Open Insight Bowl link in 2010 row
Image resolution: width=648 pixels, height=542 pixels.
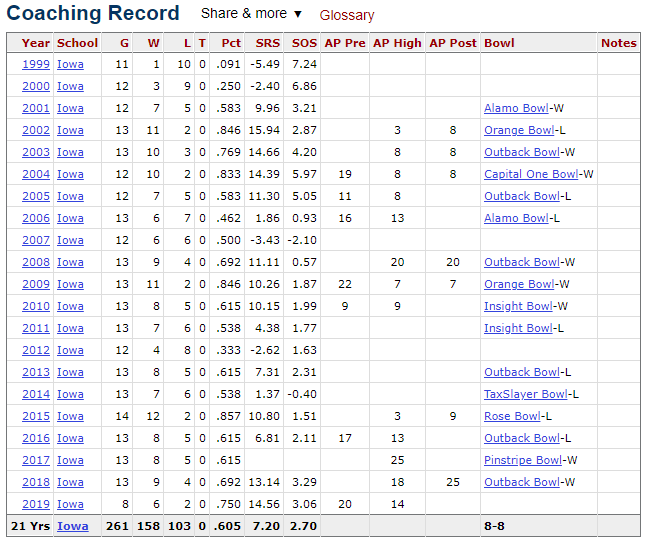518,306
